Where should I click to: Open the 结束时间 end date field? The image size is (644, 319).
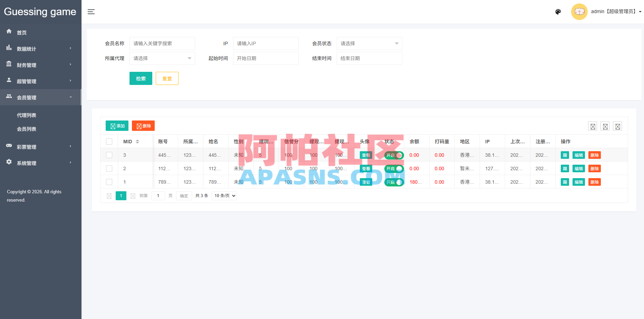coord(369,58)
